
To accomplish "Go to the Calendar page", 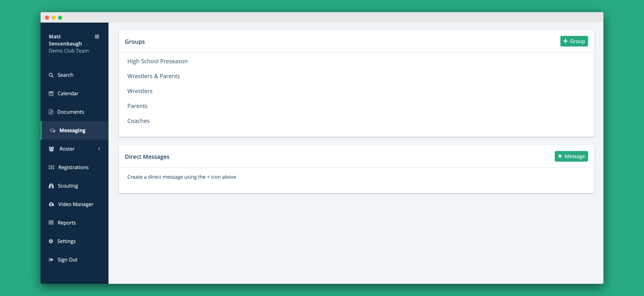I will tap(75, 93).
